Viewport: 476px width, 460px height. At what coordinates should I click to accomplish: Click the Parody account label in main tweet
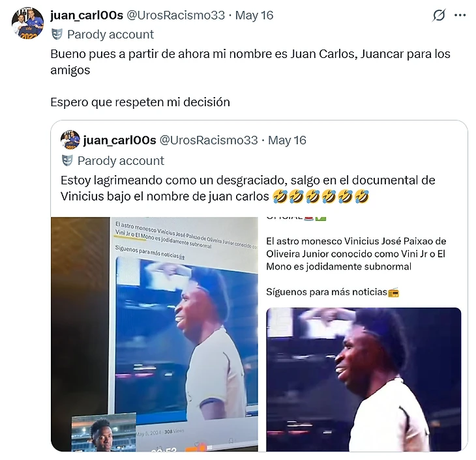click(x=110, y=35)
